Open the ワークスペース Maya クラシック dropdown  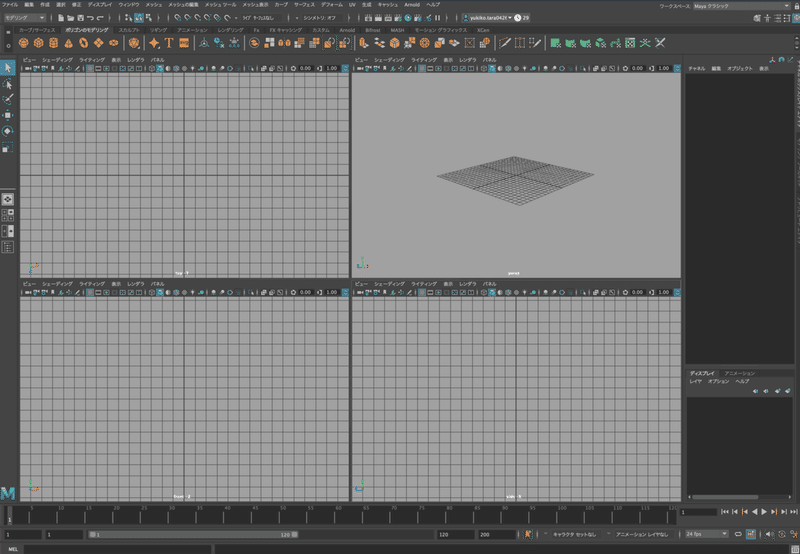[741, 6]
